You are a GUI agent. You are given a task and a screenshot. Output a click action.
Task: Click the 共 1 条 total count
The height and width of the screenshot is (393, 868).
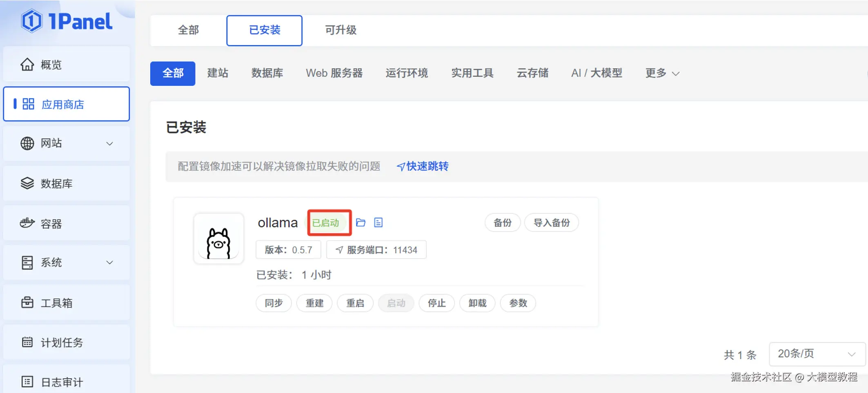coord(740,355)
